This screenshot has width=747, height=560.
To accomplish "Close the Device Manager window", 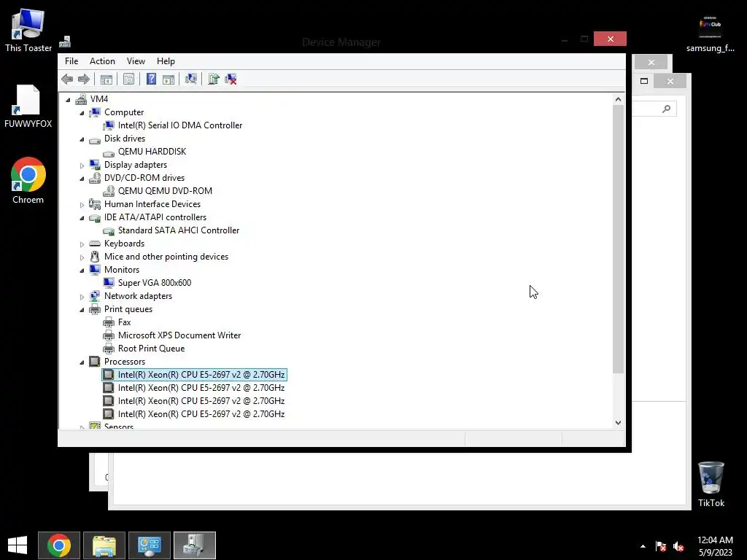I will tap(610, 39).
